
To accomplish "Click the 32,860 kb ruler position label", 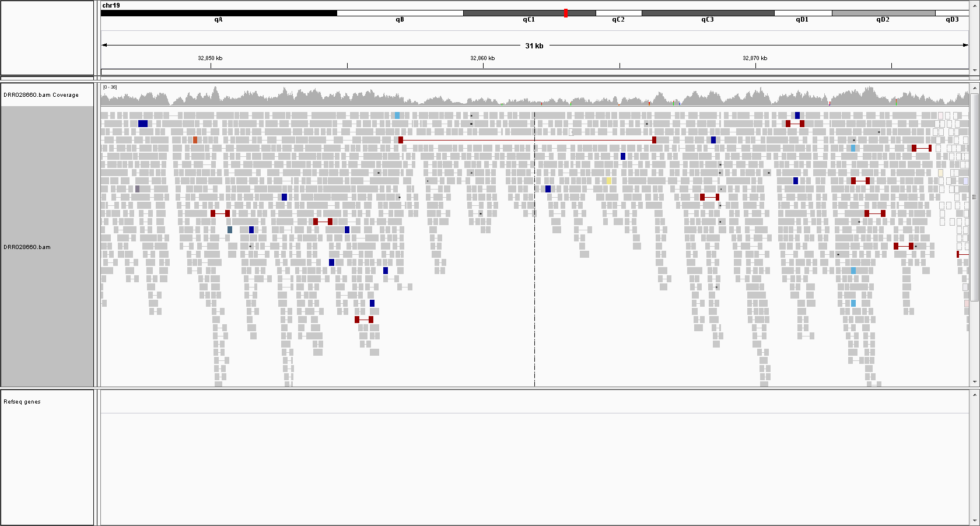I will 482,58.
